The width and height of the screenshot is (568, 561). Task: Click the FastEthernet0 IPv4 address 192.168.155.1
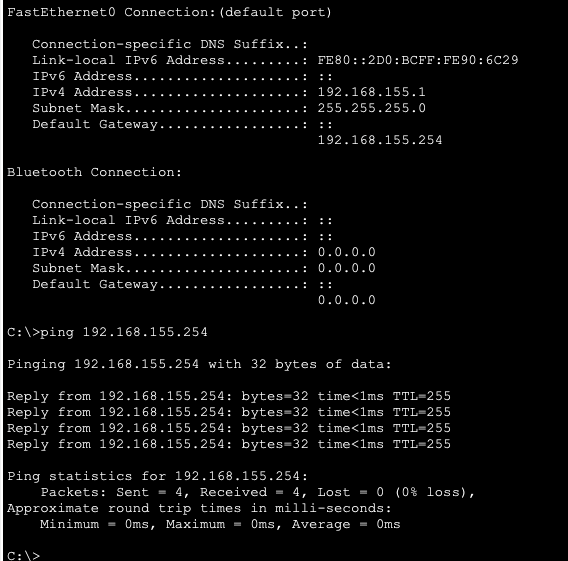pyautogui.click(x=371, y=92)
